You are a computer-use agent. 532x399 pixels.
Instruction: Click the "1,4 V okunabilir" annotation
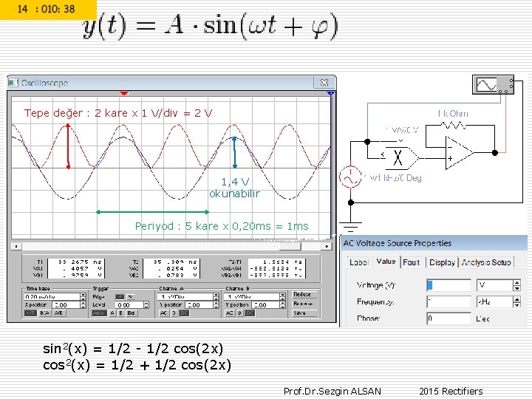pos(234,188)
